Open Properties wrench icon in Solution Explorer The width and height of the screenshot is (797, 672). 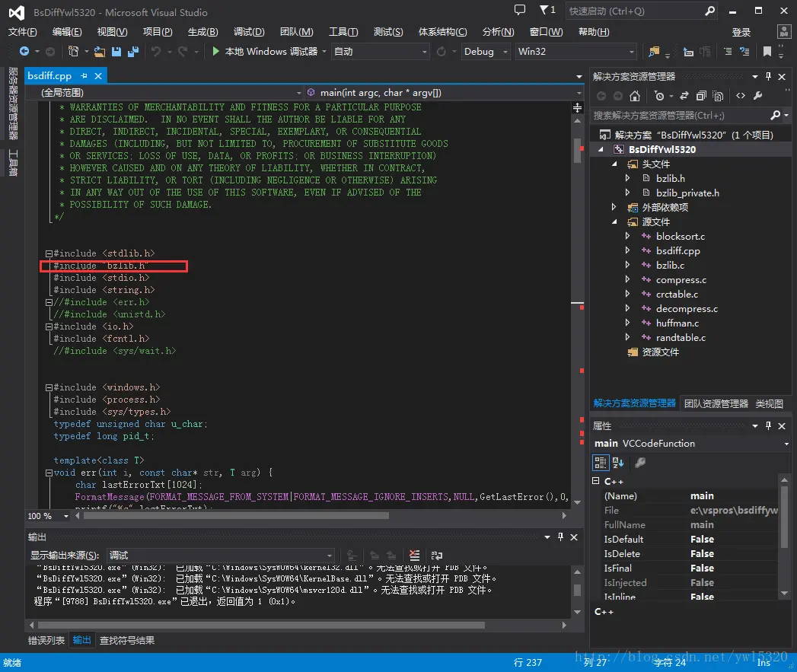[757, 96]
